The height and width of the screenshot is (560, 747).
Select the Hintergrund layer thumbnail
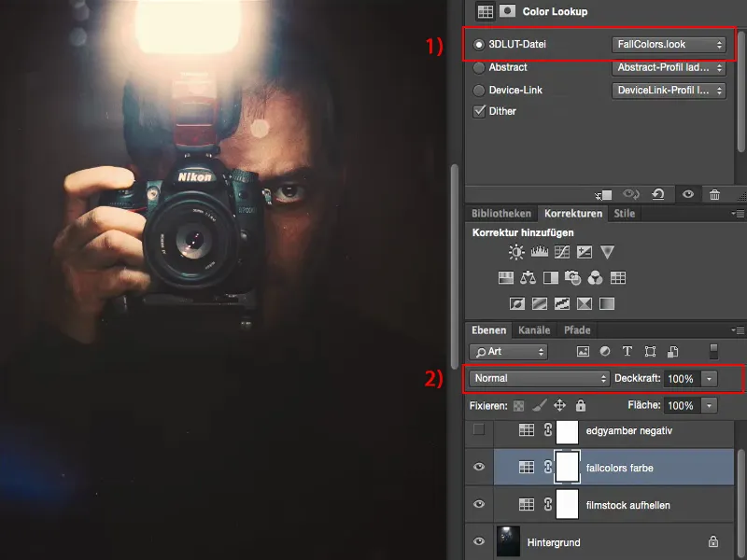pos(508,541)
